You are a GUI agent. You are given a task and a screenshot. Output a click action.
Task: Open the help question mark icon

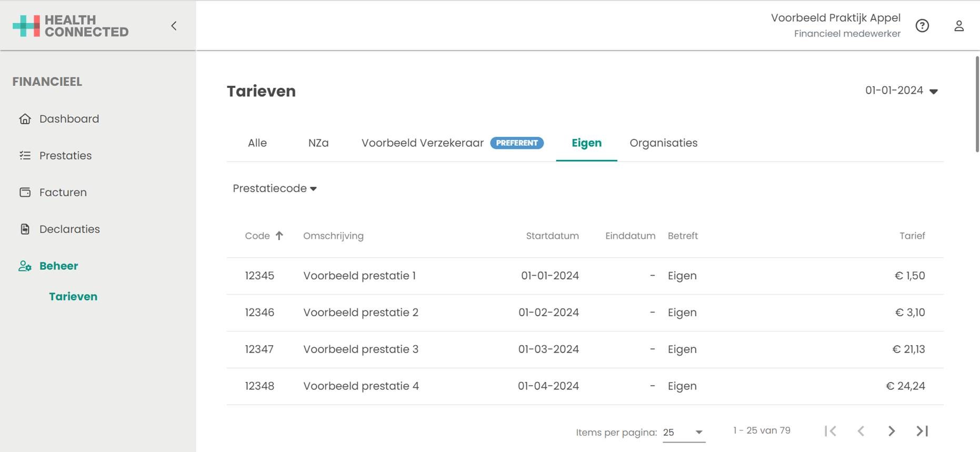coord(922,26)
